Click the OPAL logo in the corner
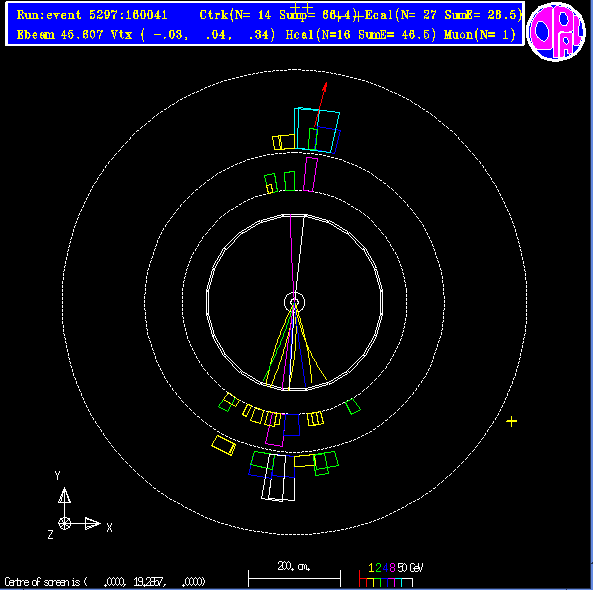This screenshot has height=590, width=593. pyautogui.click(x=556, y=32)
